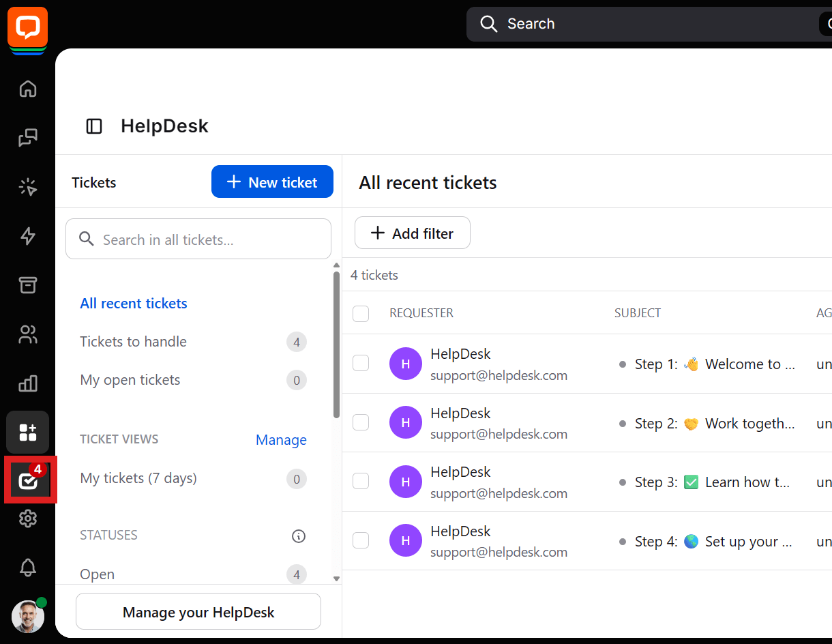
Task: Click the HelpDesk avatar on Step 4 row
Action: (x=406, y=541)
